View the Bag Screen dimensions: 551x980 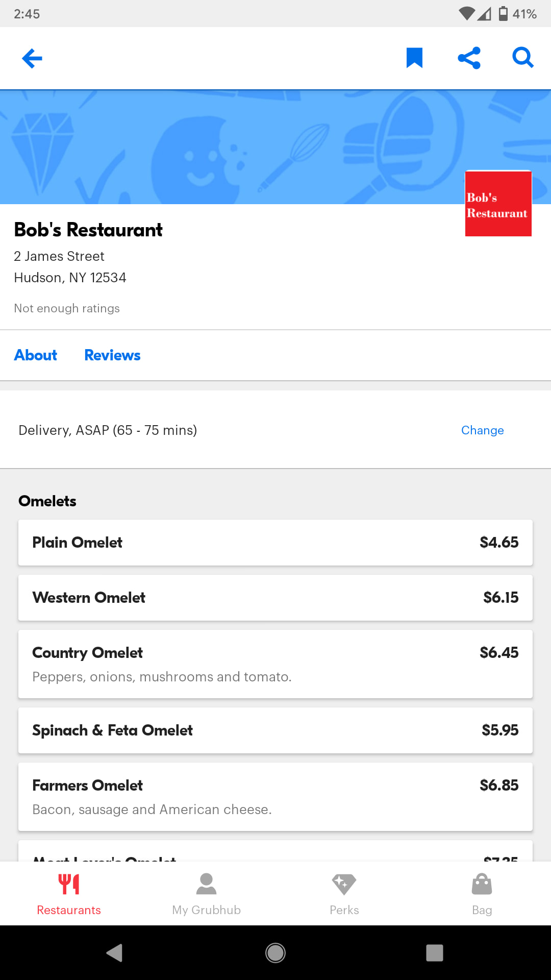coord(482,894)
